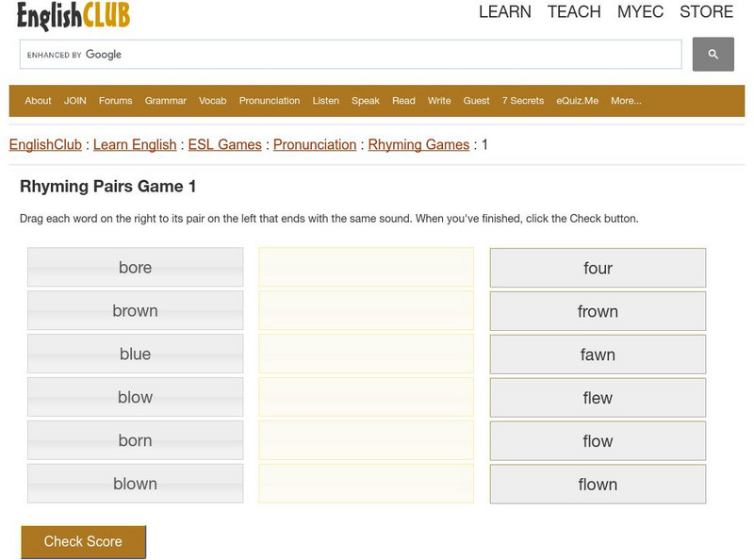Select the word tile 'four'
This screenshot has height=560, width=754.
tap(598, 267)
